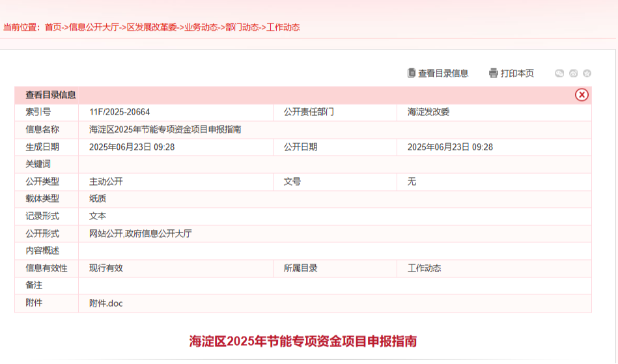Share the page via the WeChat icon
The width and height of the screenshot is (618, 364).
point(559,74)
